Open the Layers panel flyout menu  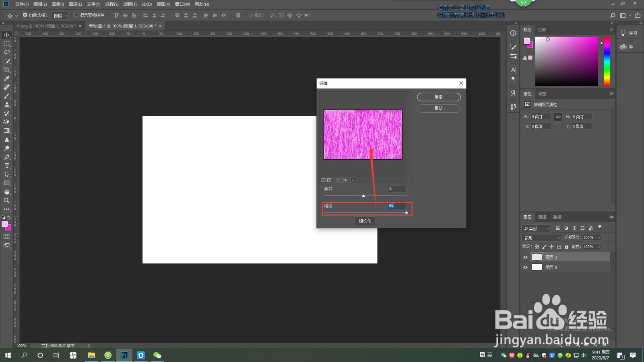(x=611, y=217)
